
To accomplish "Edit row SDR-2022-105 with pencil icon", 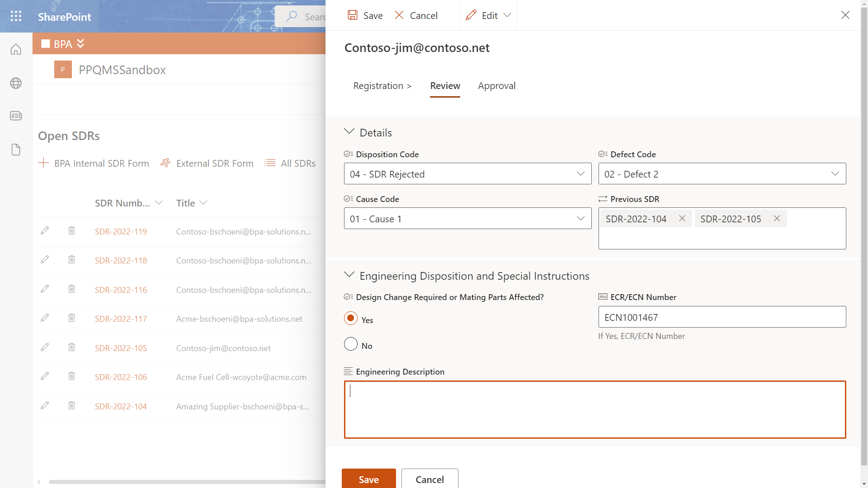I will pos(45,347).
